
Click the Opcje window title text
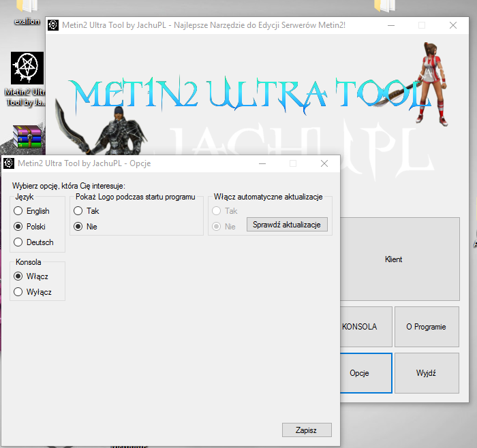click(x=84, y=163)
